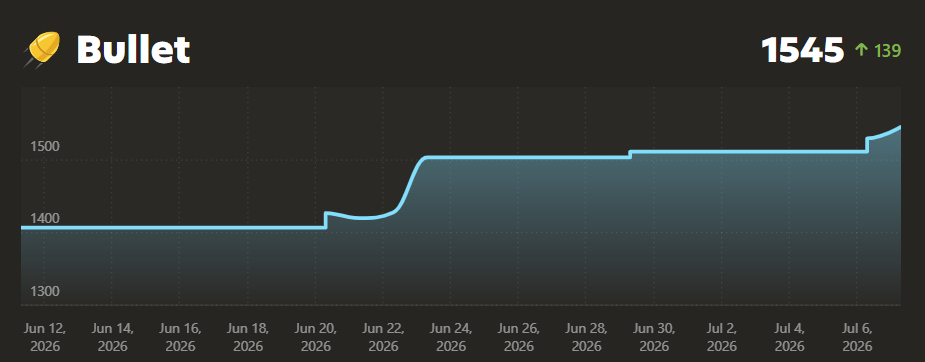Click the rating line's end point at the chart's right edge

(899, 127)
